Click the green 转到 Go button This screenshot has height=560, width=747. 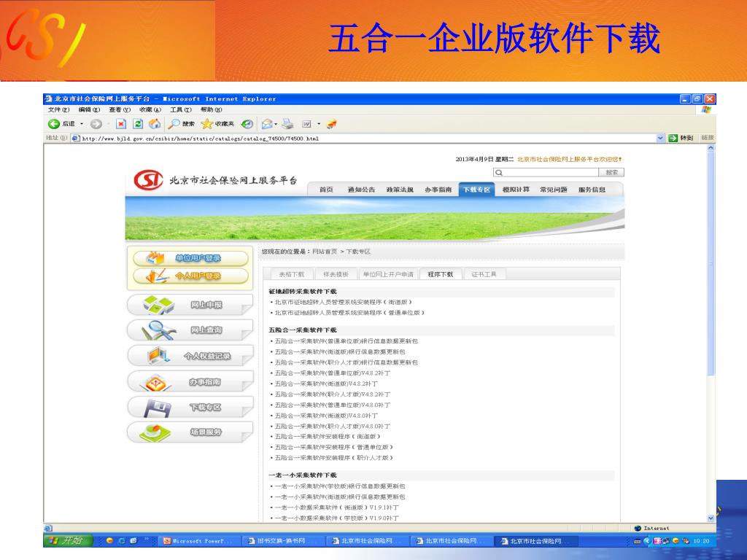[681, 138]
